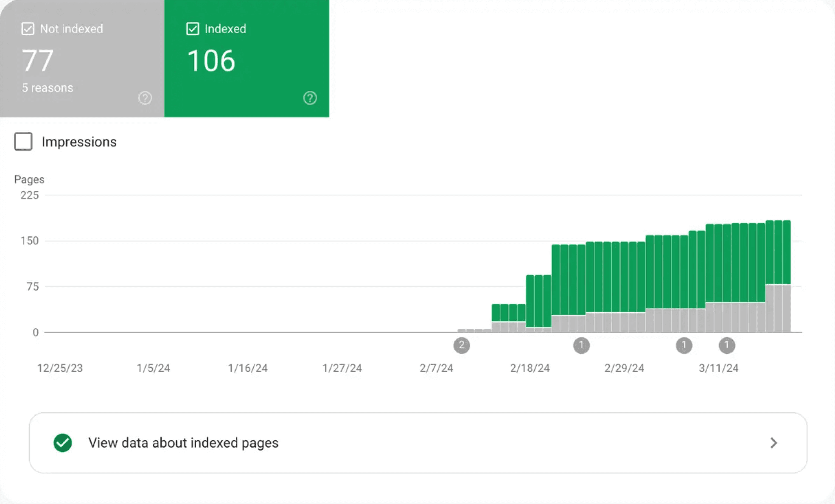835x504 pixels.
Task: Uncheck the Indexed checkbox
Action: point(193,29)
